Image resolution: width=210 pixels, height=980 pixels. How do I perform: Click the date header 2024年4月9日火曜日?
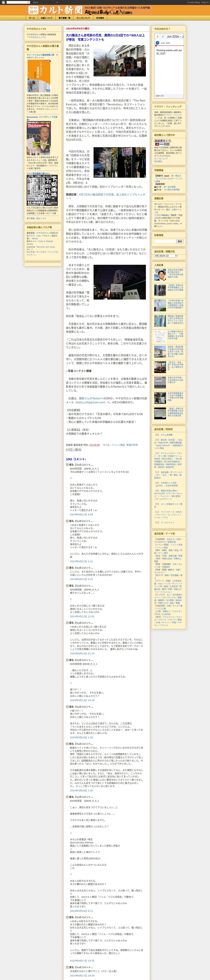[78, 29]
